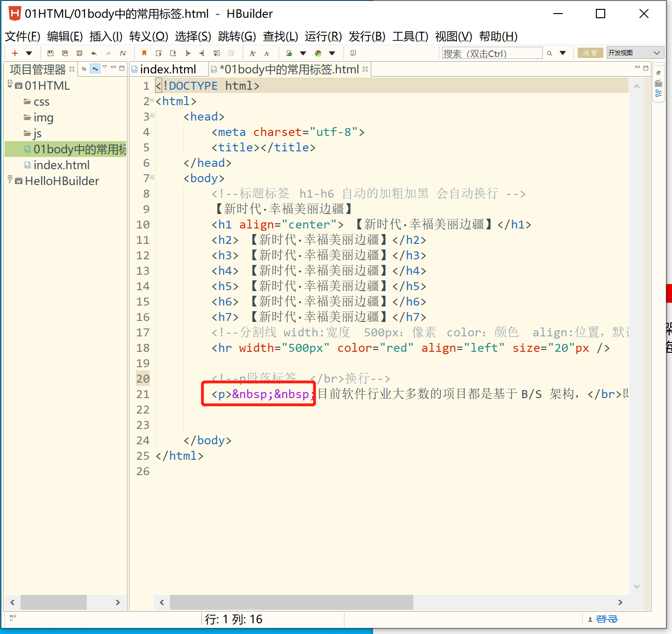Open the 开发视图 view combo box
The image size is (672, 634).
(635, 53)
